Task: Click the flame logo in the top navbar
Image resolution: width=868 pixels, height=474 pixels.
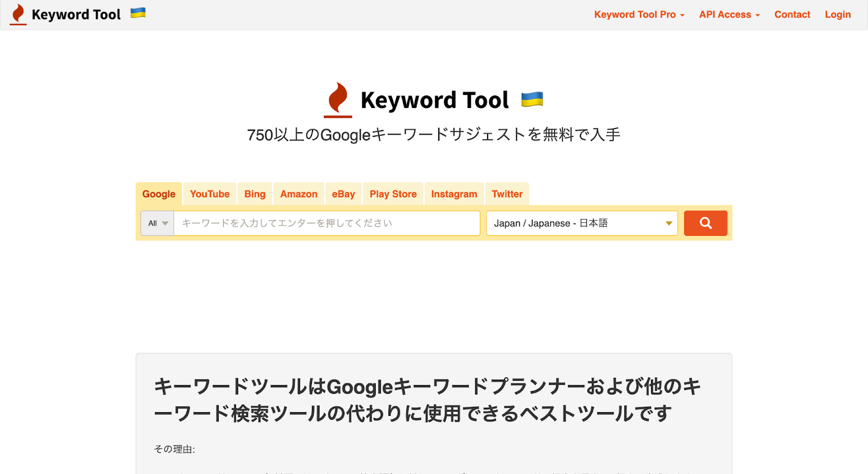Action: pyautogui.click(x=18, y=15)
